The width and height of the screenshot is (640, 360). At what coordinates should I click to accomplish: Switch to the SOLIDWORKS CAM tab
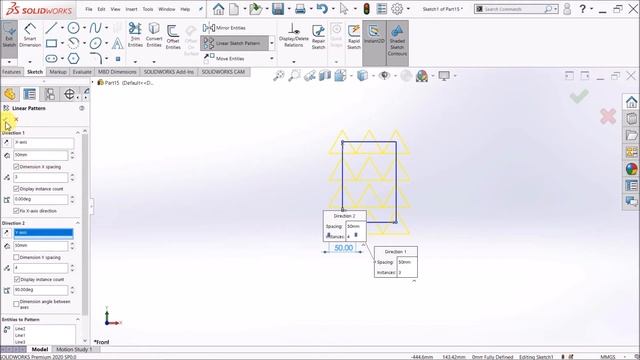[223, 72]
